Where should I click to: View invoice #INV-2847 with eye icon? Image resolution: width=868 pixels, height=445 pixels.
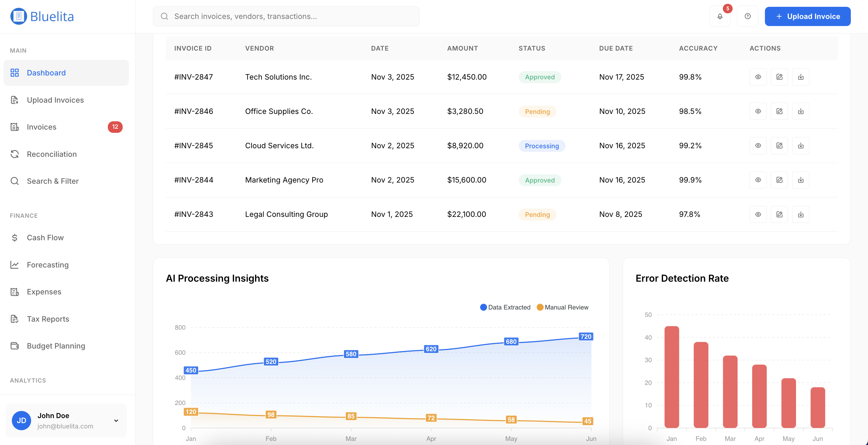click(x=758, y=77)
